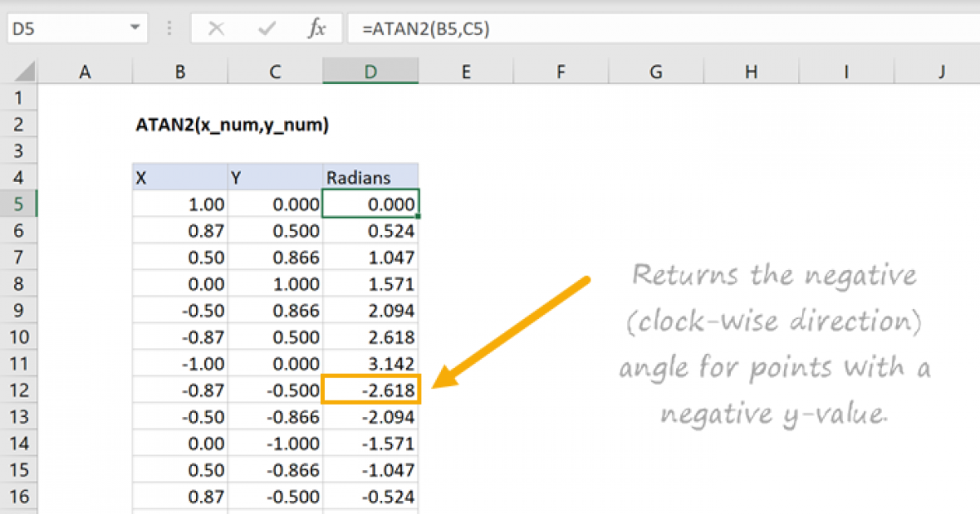Click the formula bar with ATAN2 formula
The height and width of the screenshot is (514, 980).
(x=653, y=29)
